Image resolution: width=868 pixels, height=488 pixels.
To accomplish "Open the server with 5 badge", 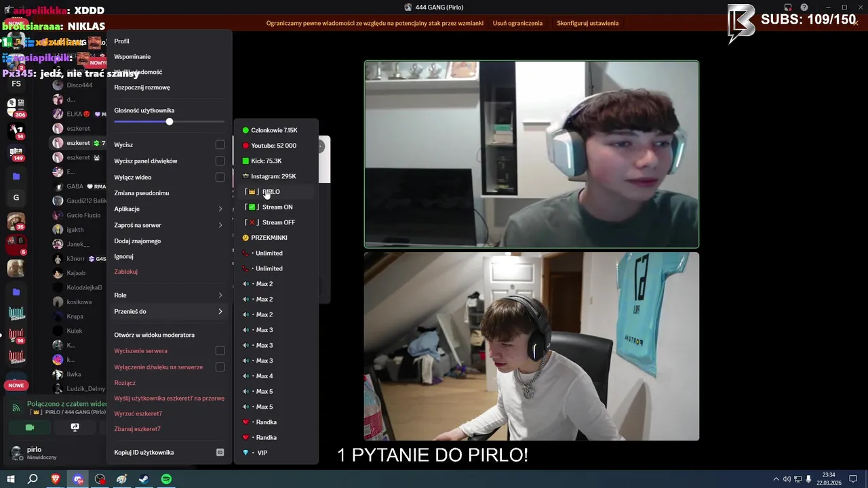I will (16, 244).
